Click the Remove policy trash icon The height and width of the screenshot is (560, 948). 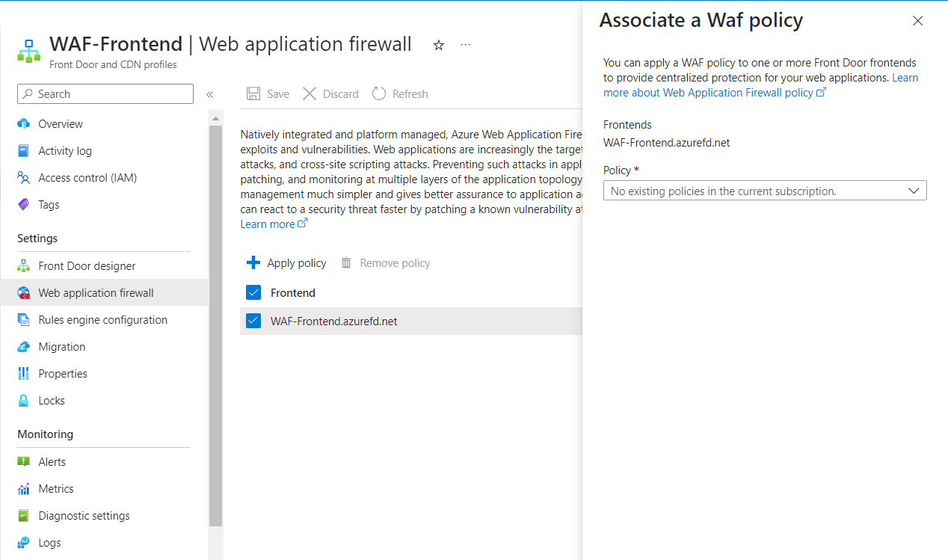click(x=345, y=262)
